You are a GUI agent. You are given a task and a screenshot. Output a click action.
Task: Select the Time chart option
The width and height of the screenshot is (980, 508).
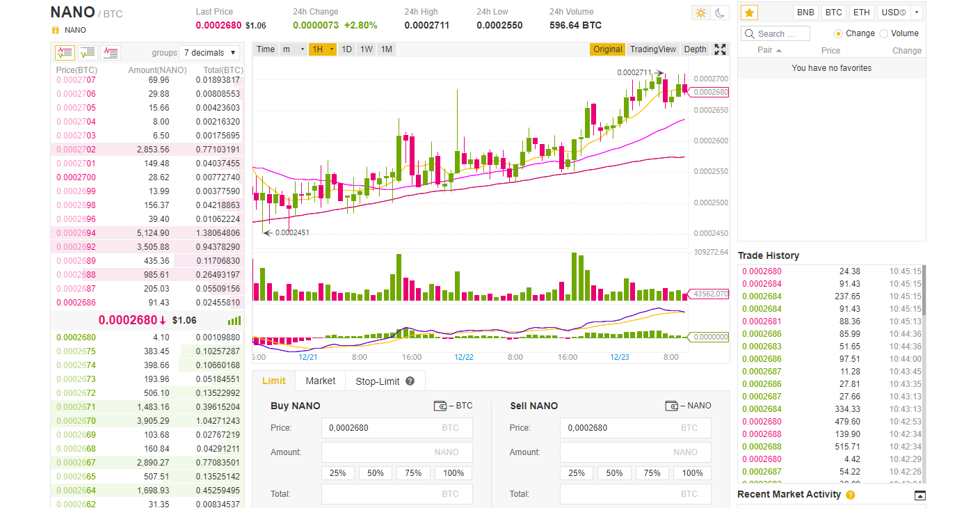point(266,49)
